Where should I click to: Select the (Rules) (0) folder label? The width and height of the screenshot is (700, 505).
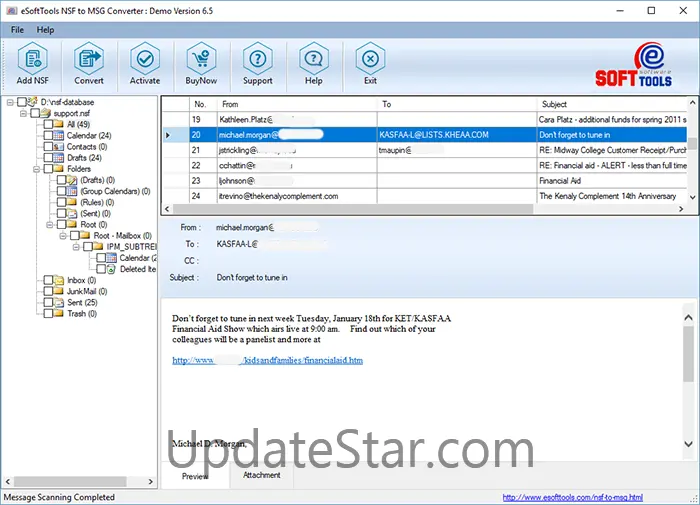(97, 202)
